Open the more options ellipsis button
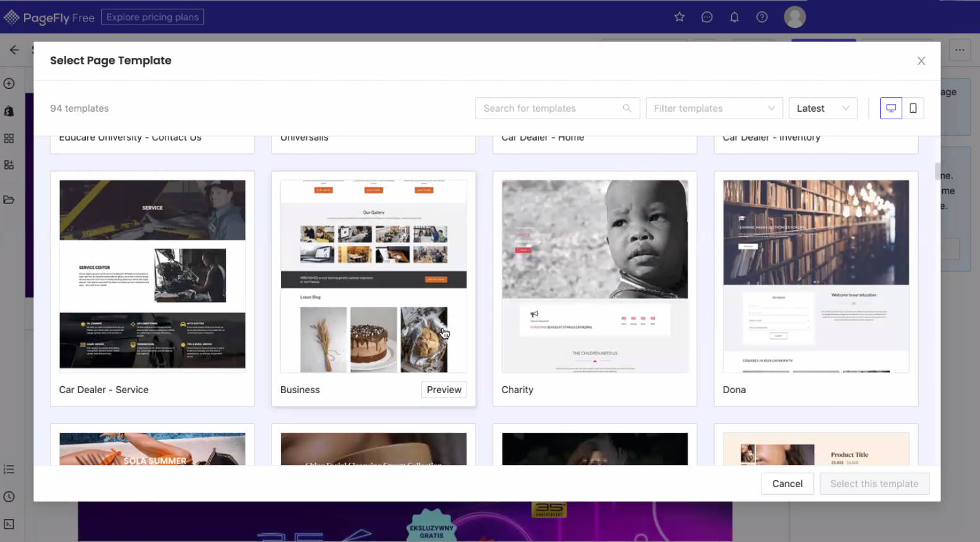This screenshot has height=542, width=980. pyautogui.click(x=960, y=50)
